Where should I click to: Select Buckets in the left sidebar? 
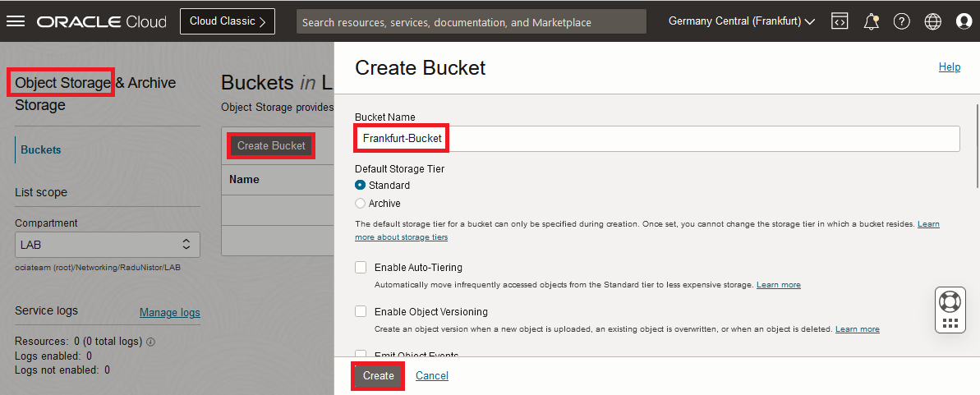(x=41, y=150)
